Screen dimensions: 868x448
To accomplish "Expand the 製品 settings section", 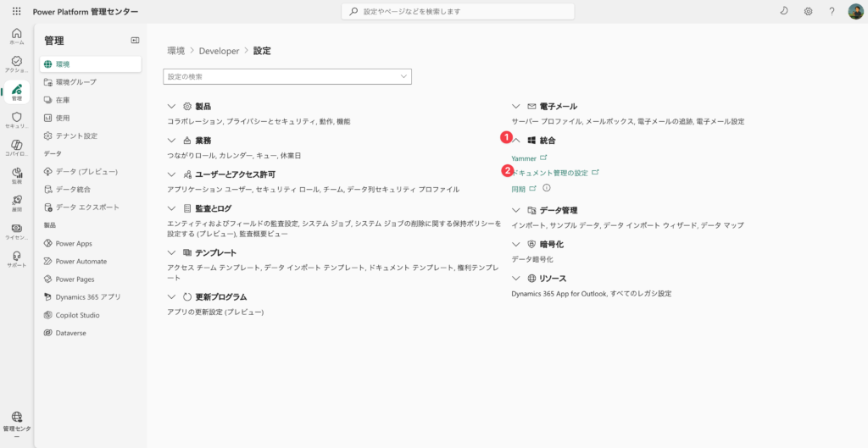I will pos(173,107).
